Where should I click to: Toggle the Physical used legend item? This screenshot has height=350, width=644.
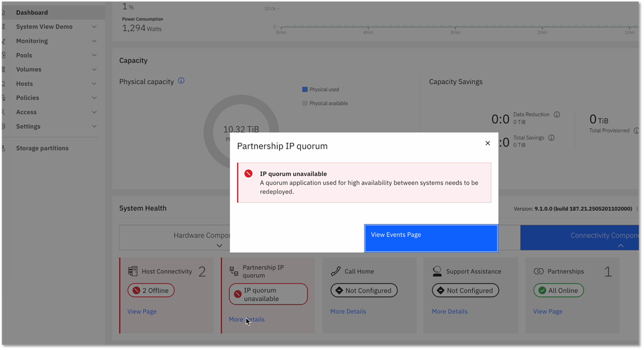point(320,89)
